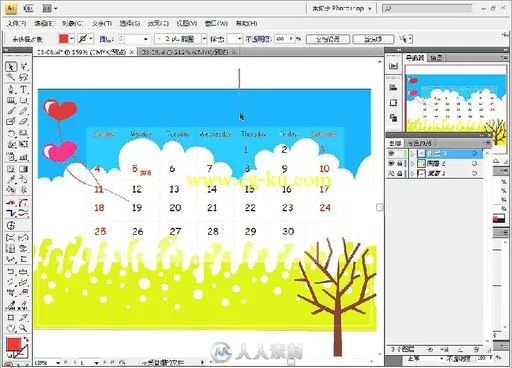Image resolution: width=512 pixels, height=368 pixels.
Task: Click the target circle of the second layer
Action: (x=474, y=163)
